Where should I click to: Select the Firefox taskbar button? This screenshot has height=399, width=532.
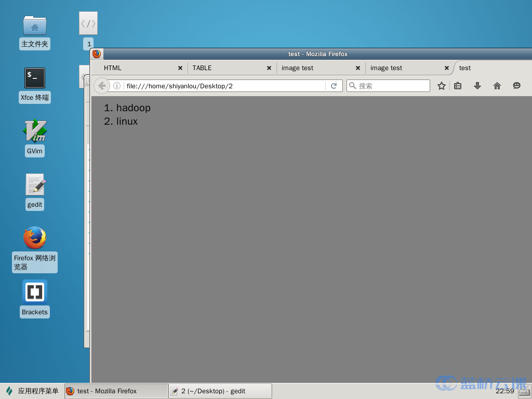(x=116, y=391)
